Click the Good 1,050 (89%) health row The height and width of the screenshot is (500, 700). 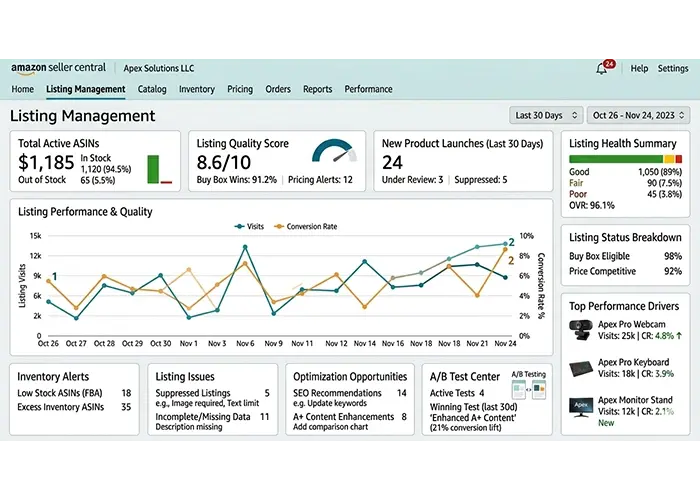625,172
